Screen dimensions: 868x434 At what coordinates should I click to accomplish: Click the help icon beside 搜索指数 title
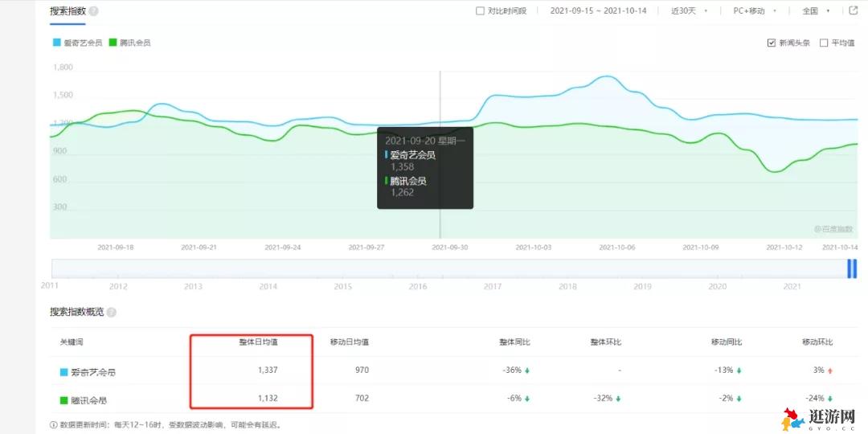(x=94, y=11)
